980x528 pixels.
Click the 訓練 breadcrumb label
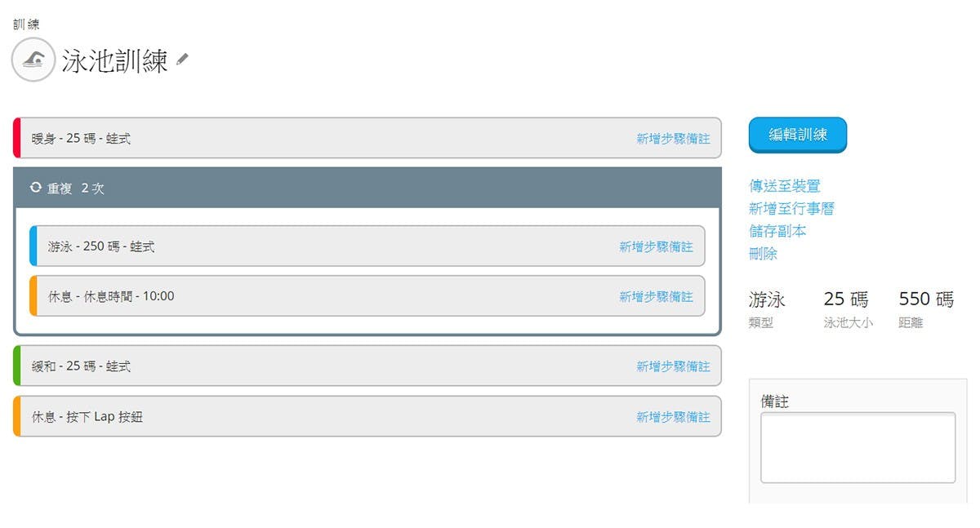click(x=26, y=24)
